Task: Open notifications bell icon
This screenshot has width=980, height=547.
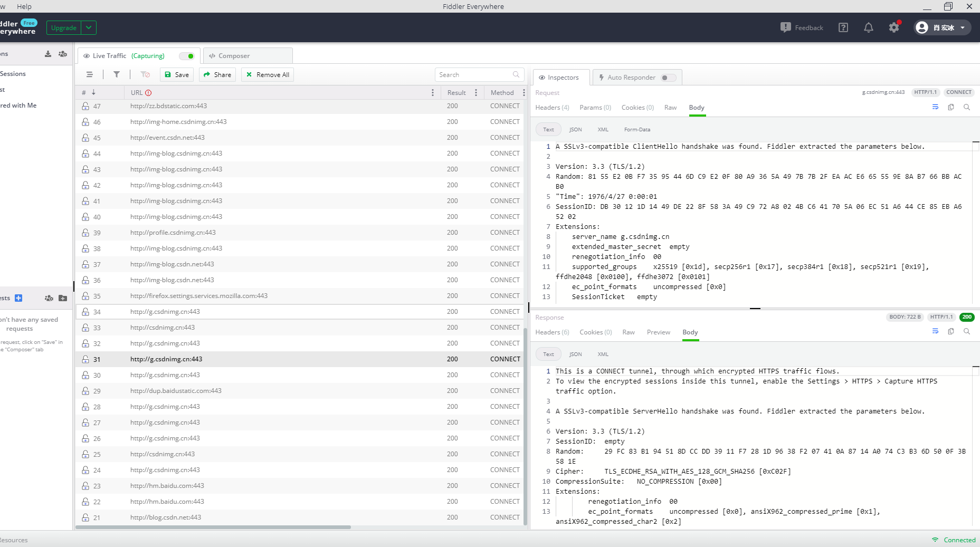Action: point(868,27)
